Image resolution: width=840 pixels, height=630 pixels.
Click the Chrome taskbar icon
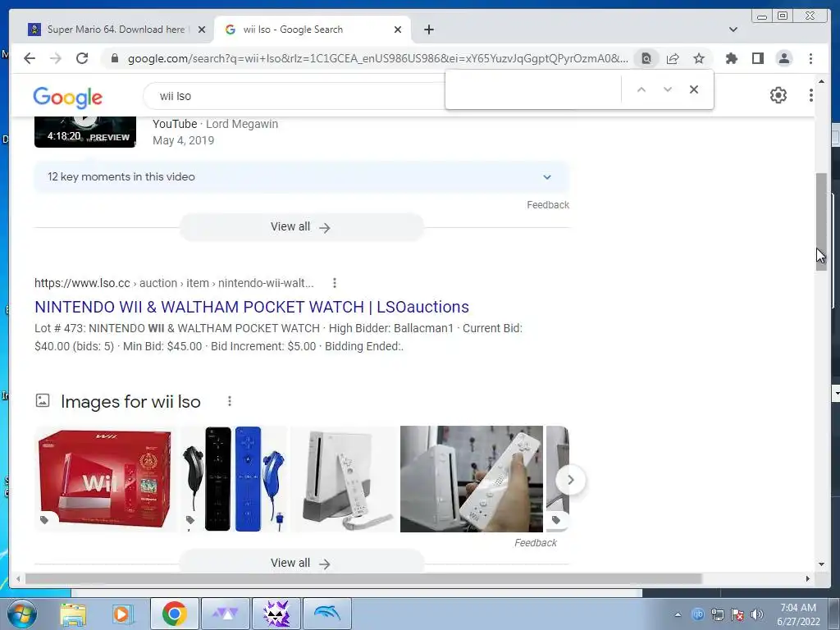[x=174, y=614]
